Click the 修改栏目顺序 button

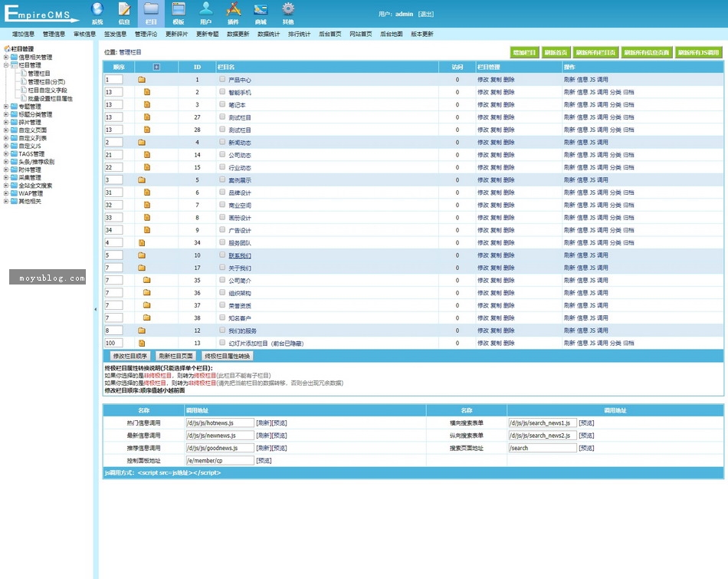pos(130,356)
